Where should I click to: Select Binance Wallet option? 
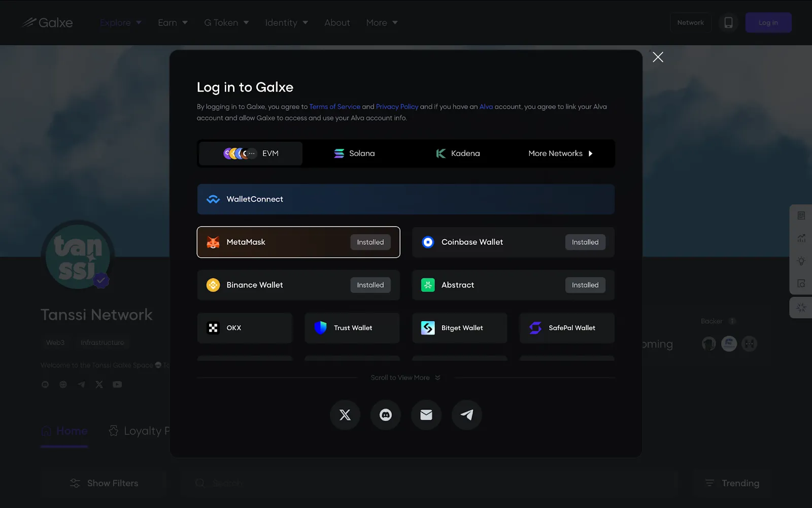click(298, 285)
